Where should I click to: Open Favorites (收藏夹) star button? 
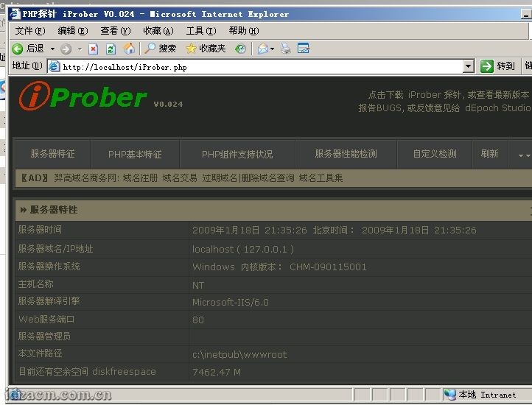206,49
